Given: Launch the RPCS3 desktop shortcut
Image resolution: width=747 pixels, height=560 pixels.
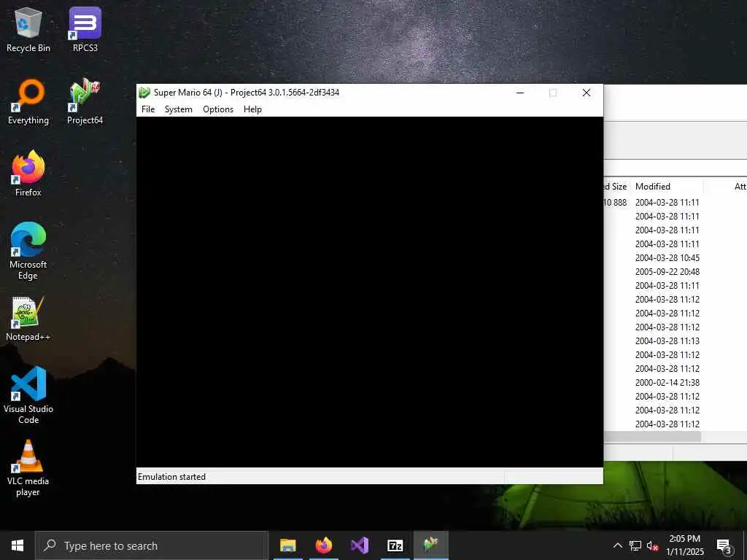Looking at the screenshot, I should [85, 29].
